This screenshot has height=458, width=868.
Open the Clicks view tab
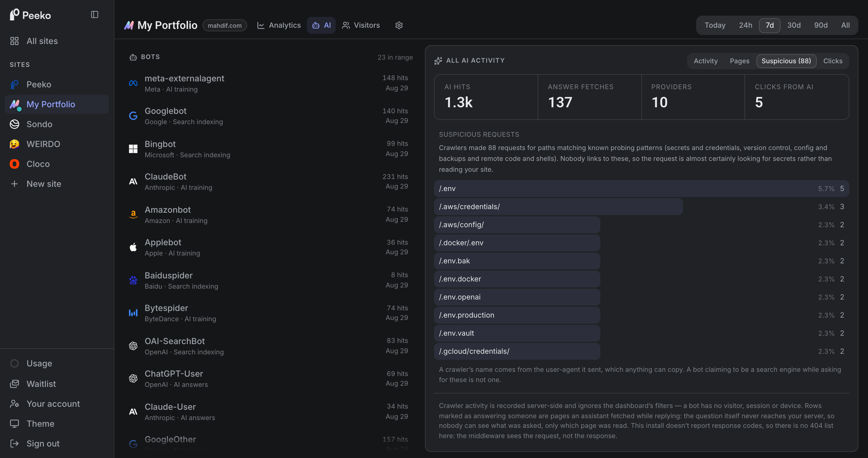click(x=833, y=61)
